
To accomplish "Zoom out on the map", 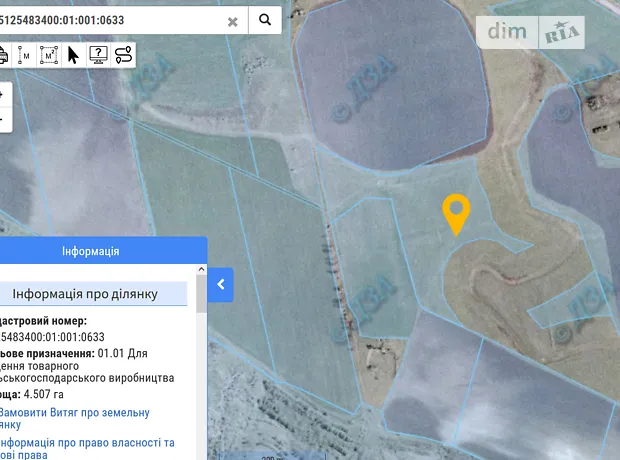I will 2,119.
